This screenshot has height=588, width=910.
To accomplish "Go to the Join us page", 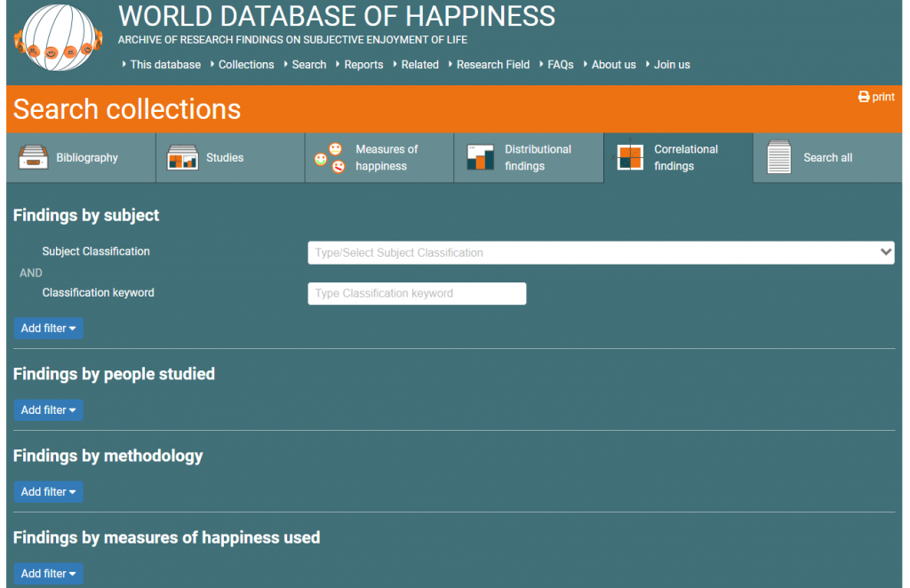I will pos(672,65).
